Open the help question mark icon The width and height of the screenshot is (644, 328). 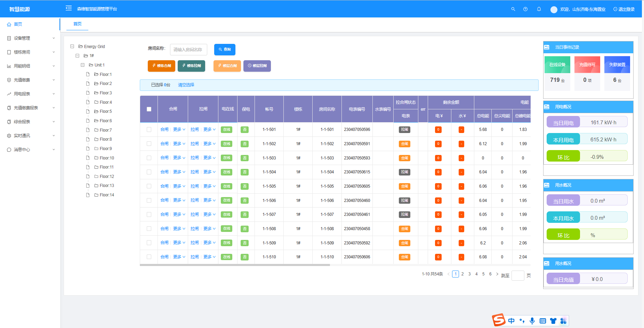click(x=525, y=9)
